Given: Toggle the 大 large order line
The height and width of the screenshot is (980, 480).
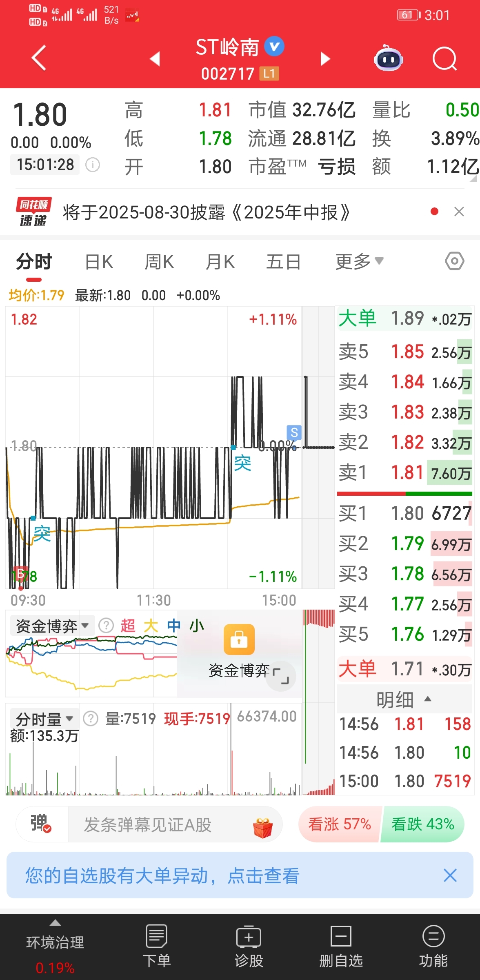Looking at the screenshot, I should 151,626.
